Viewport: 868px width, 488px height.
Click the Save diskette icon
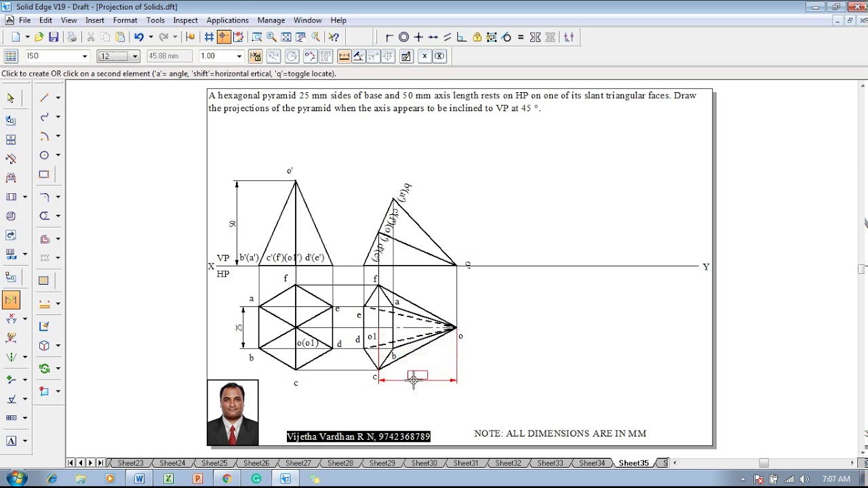pos(54,37)
